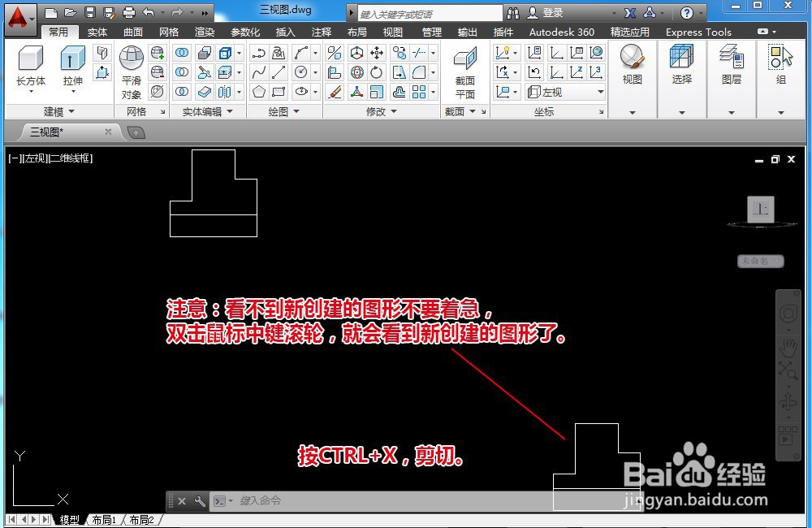The width and height of the screenshot is (812, 528).
Task: Click the [二维线框] visual style control label
Action: pos(71,158)
